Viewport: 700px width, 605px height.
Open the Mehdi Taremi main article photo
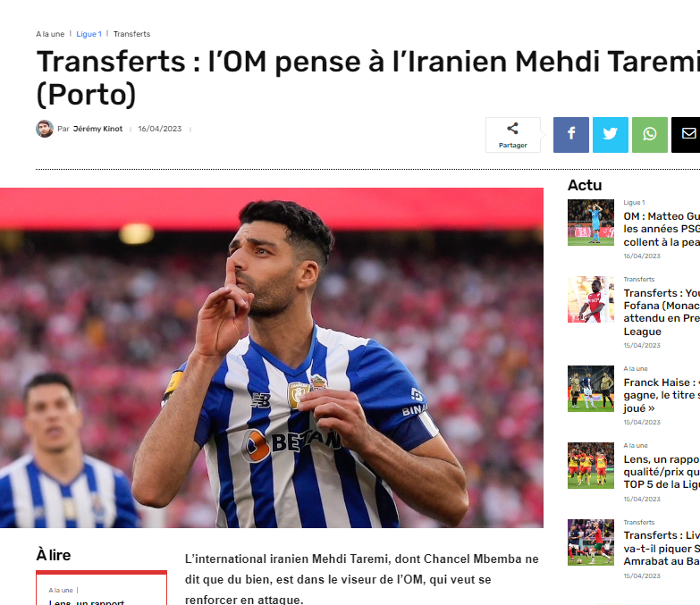[272, 357]
